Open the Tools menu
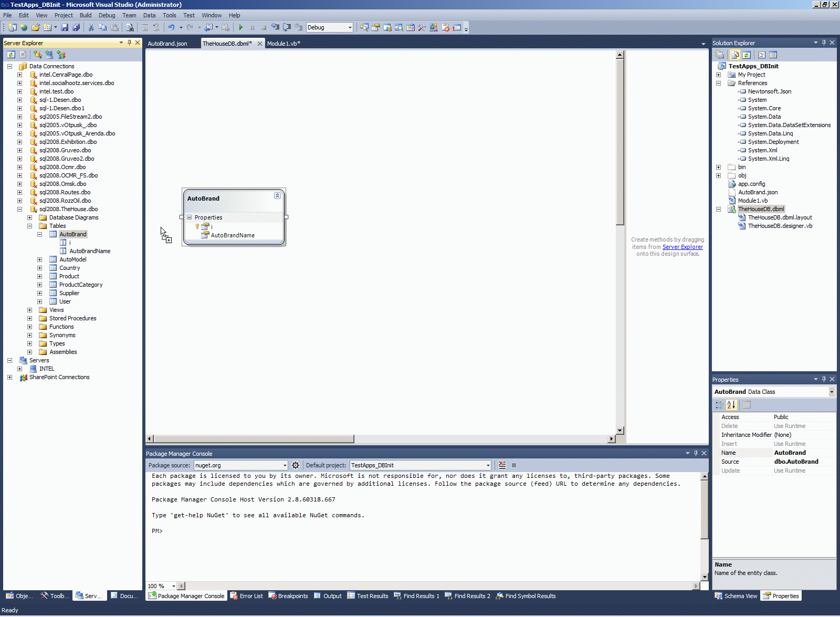 pos(169,15)
